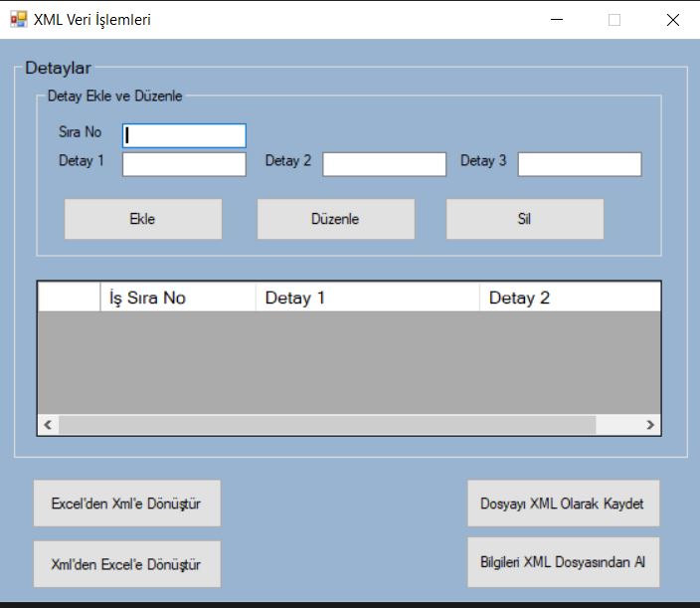Click the Sıra No input field

[184, 135]
